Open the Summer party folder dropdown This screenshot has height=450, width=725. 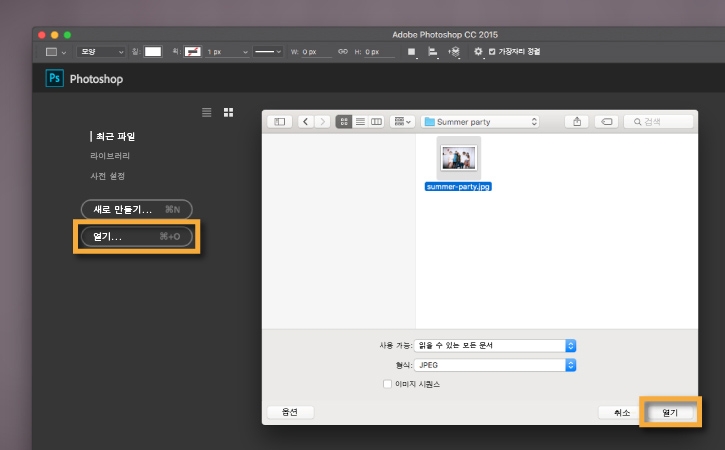click(480, 121)
